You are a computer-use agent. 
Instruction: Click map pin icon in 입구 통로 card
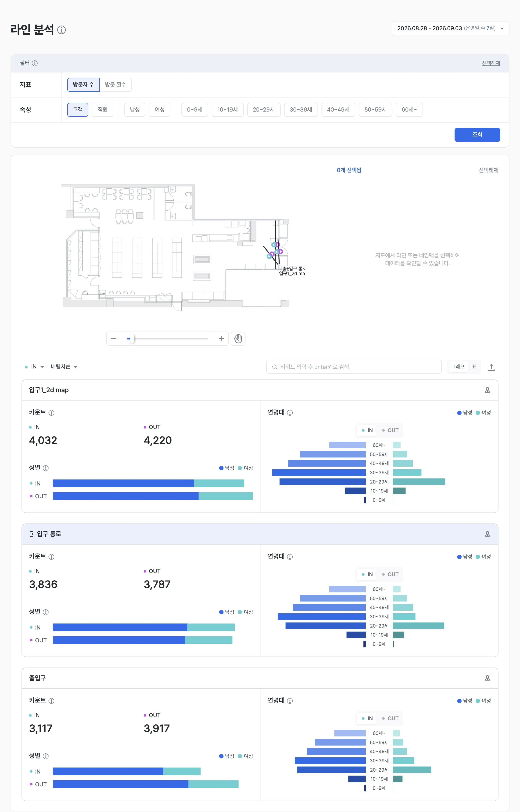point(487,534)
